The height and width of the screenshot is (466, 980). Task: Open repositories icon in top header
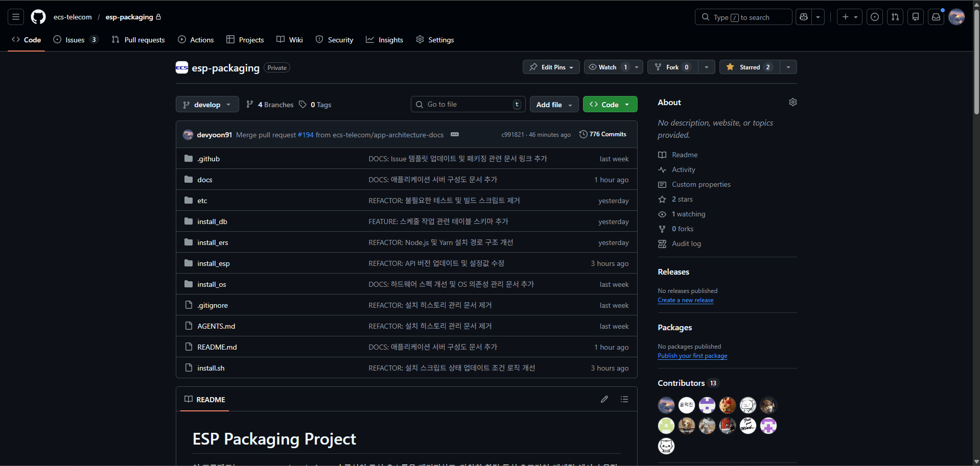pyautogui.click(x=916, y=17)
